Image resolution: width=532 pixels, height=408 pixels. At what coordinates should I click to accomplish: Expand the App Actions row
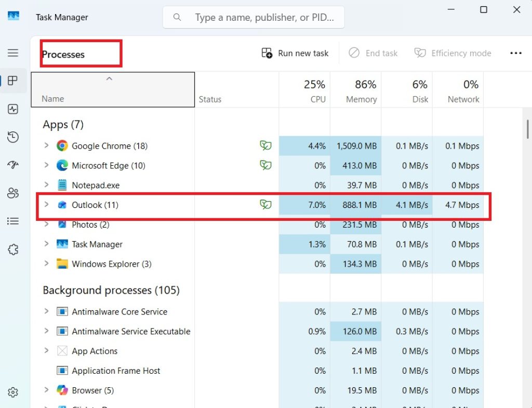tap(46, 351)
